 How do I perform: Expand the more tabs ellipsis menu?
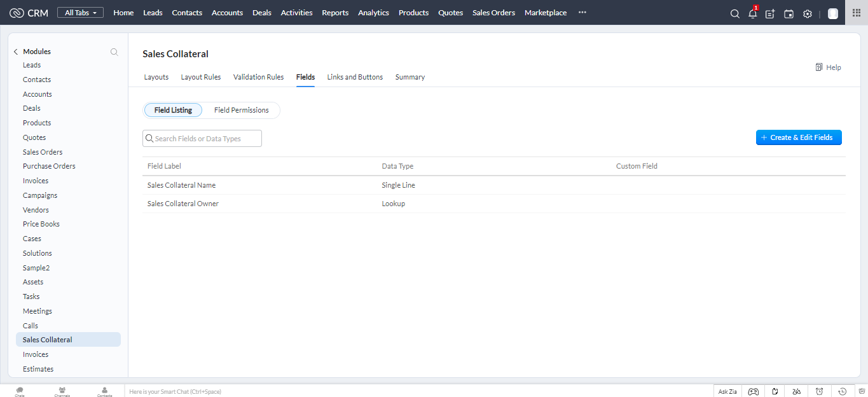582,13
